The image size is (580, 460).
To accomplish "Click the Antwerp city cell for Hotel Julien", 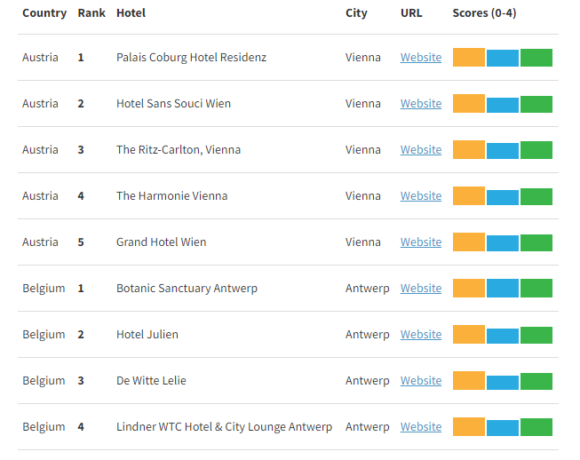I will point(367,335).
